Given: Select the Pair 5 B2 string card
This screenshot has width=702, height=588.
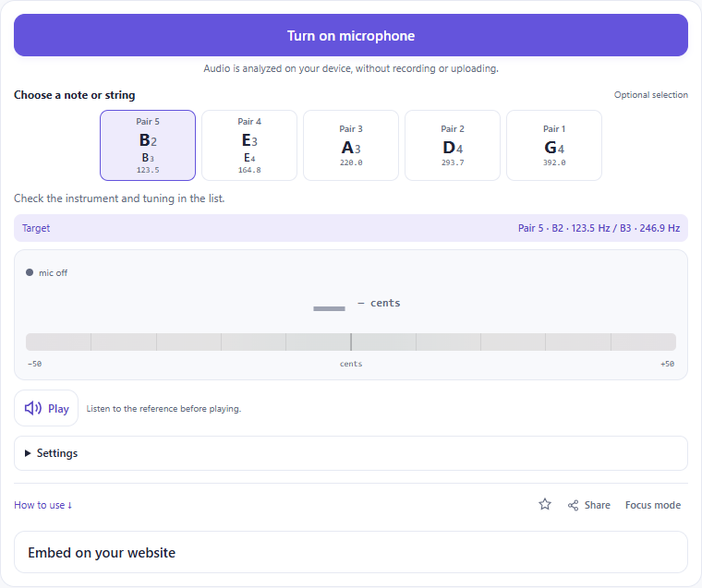Looking at the screenshot, I should click(x=148, y=146).
